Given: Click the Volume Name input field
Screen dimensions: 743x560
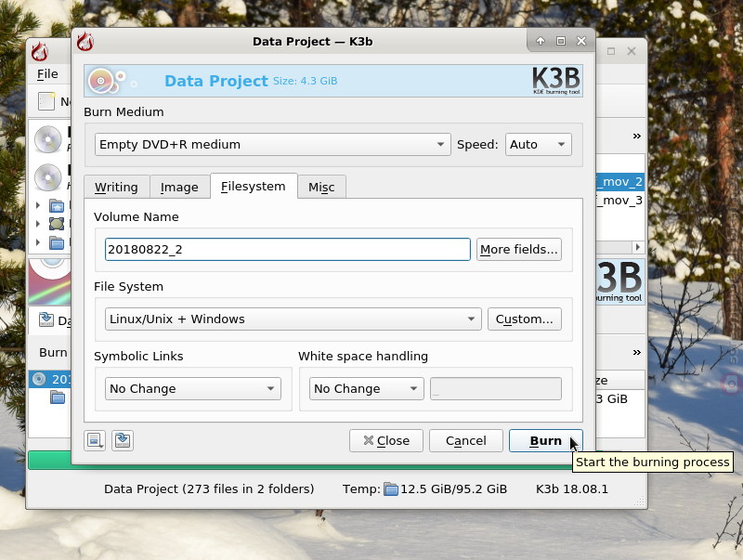Looking at the screenshot, I should (x=288, y=249).
